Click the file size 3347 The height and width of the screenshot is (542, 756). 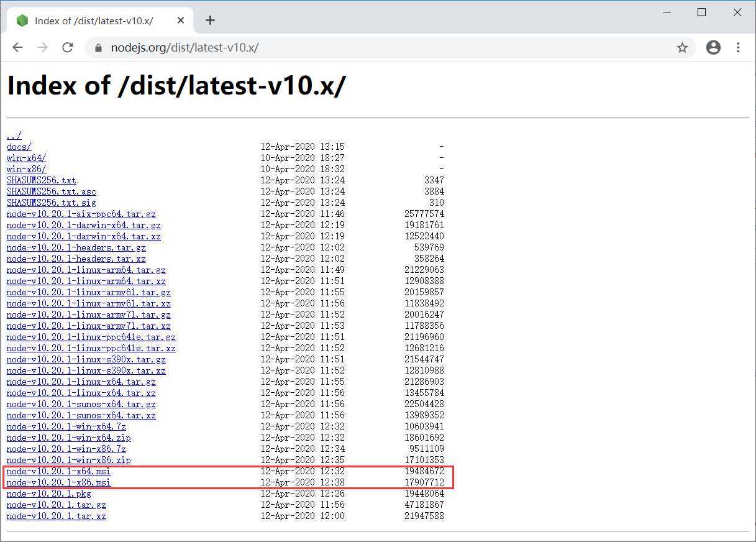pyautogui.click(x=434, y=180)
